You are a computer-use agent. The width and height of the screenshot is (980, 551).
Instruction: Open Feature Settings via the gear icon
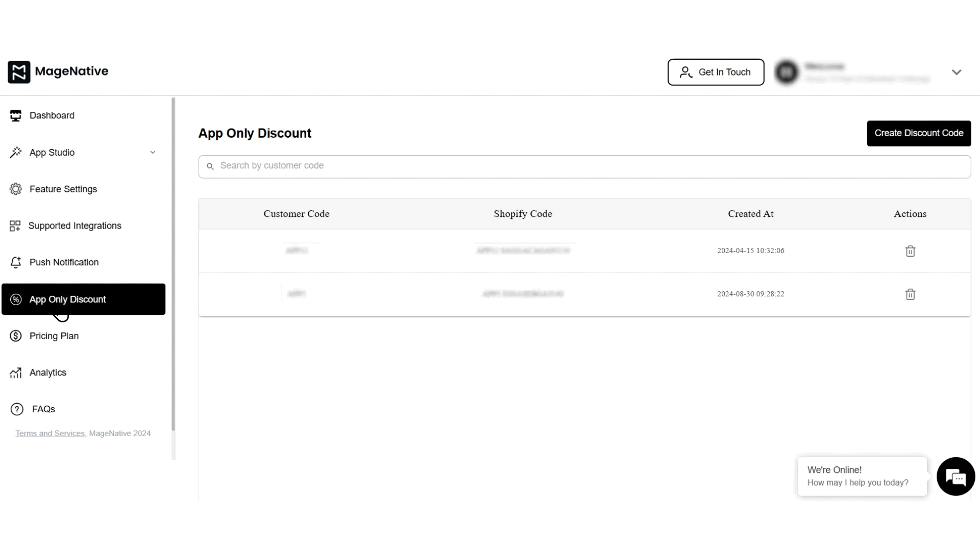(16, 189)
